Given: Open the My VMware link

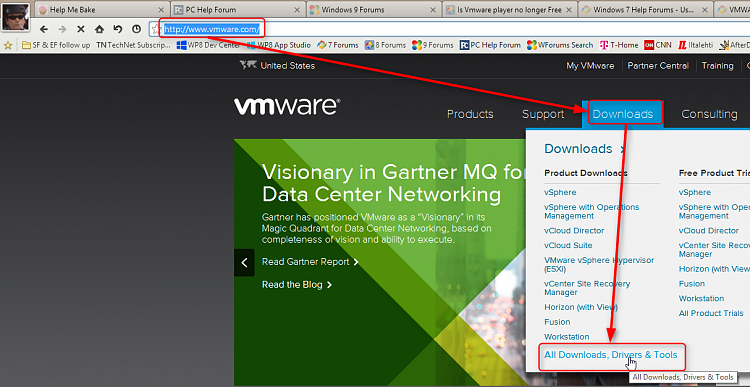Looking at the screenshot, I should 590,66.
